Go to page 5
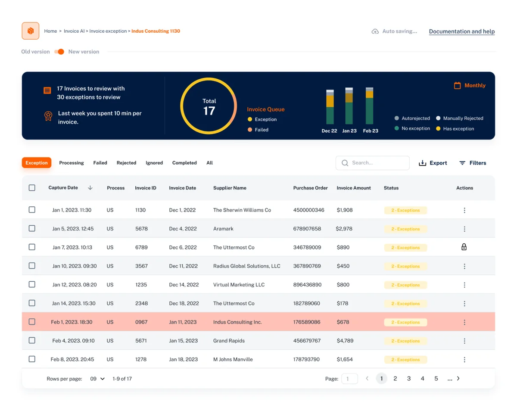Image resolution: width=517 pixels, height=420 pixels. (x=436, y=379)
